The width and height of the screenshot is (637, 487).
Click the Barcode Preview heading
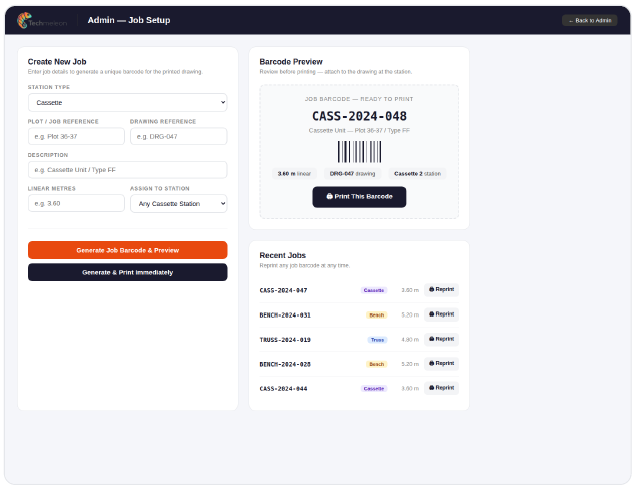pos(291,62)
